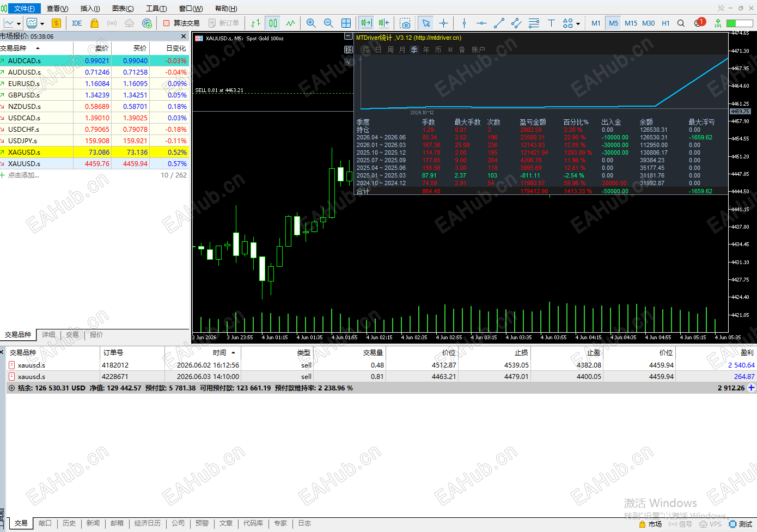
Task: Open the notifications icon with red badge
Action: 699,23
